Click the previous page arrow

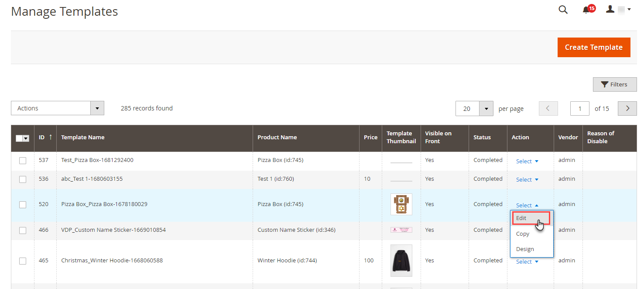tap(548, 108)
